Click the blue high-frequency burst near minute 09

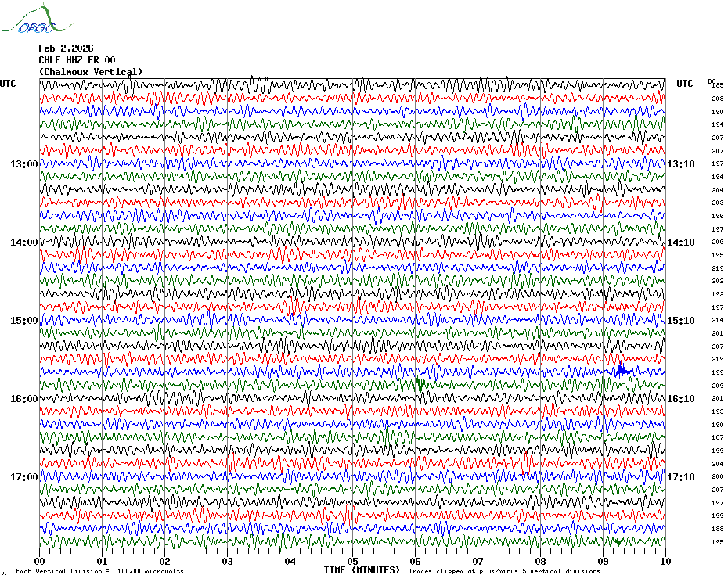[622, 370]
